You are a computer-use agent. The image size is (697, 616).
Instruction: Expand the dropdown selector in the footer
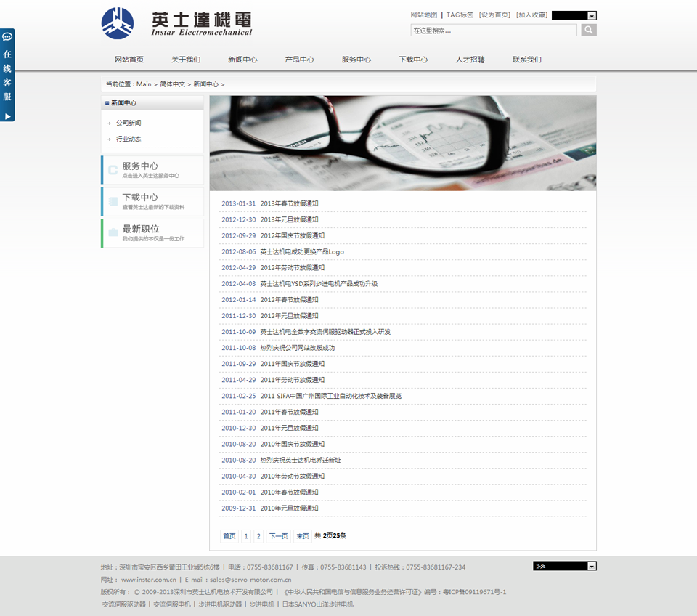coord(564,566)
